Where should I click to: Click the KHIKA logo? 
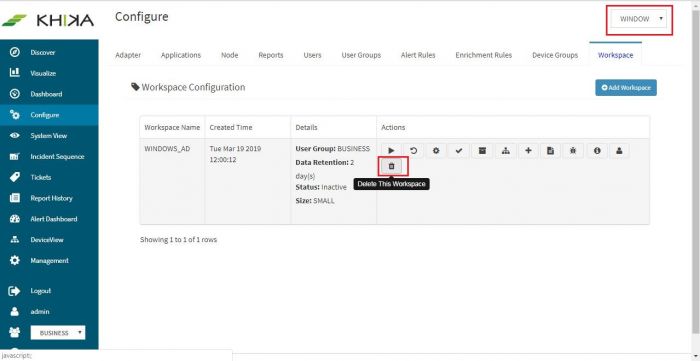[48, 20]
